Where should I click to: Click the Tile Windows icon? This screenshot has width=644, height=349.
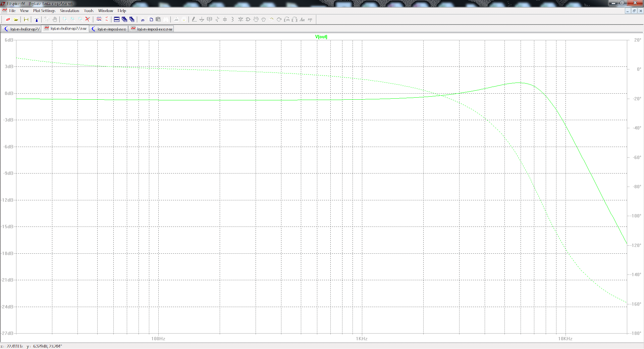pos(117,19)
